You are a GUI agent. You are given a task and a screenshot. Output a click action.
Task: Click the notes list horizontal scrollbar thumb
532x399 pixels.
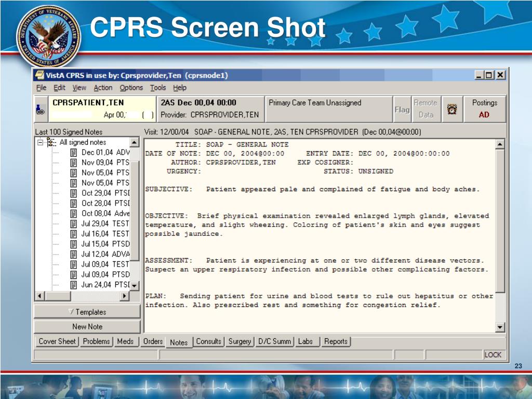coord(58,296)
